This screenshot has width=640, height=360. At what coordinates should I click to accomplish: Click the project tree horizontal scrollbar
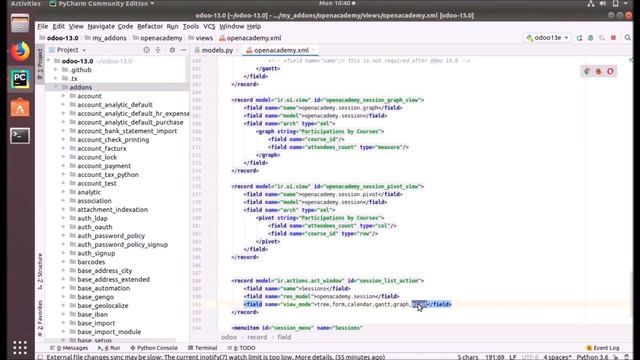tap(110, 340)
